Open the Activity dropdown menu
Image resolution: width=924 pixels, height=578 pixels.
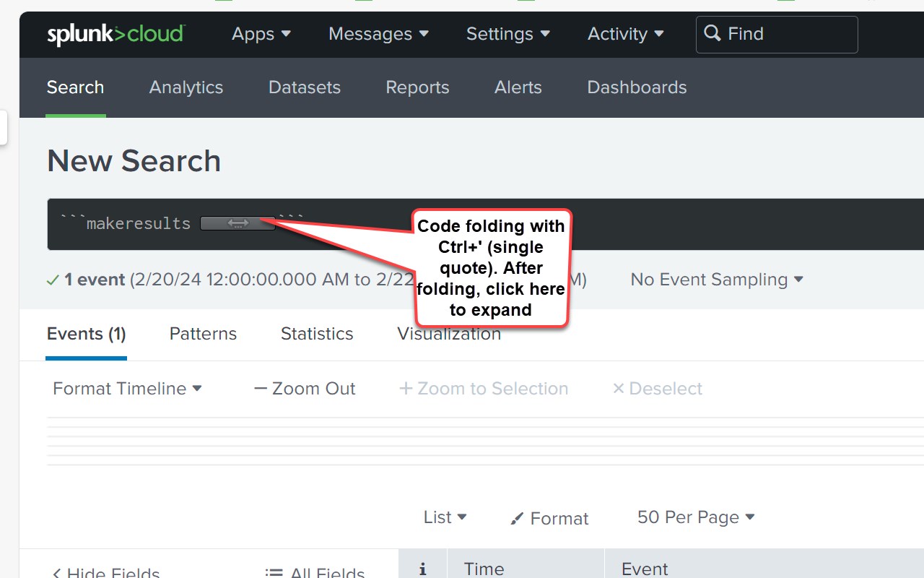point(626,34)
